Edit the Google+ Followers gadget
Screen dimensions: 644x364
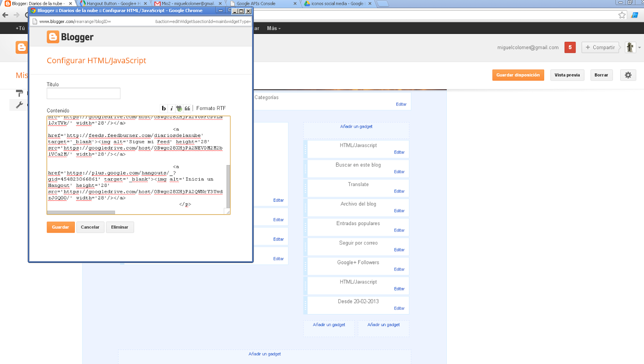point(399,269)
